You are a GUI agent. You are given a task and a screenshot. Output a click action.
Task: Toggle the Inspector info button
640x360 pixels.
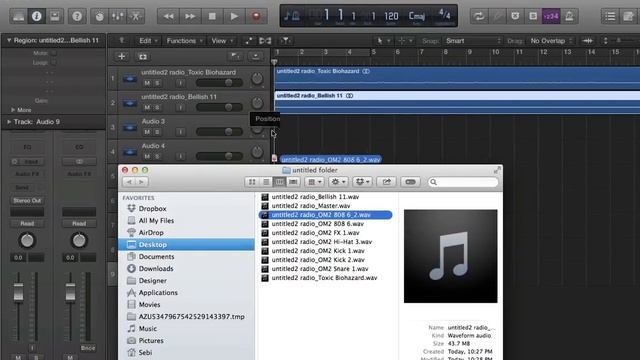[x=37, y=16]
